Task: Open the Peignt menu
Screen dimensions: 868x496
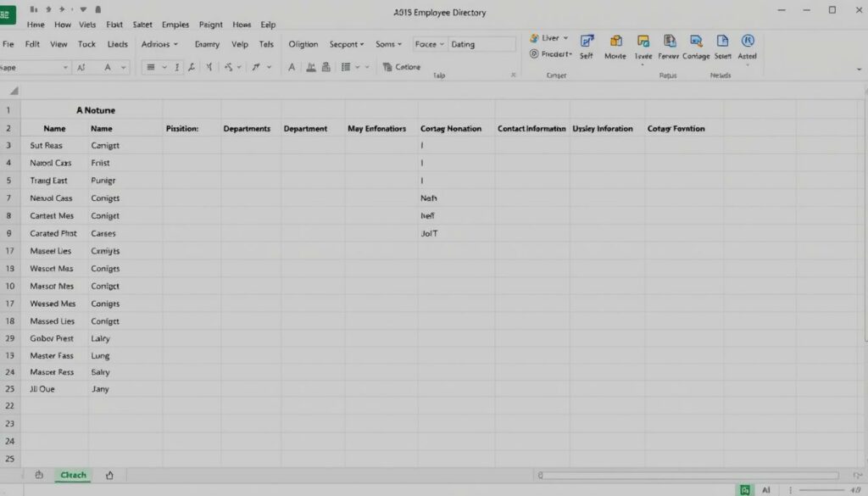Action: [x=210, y=25]
